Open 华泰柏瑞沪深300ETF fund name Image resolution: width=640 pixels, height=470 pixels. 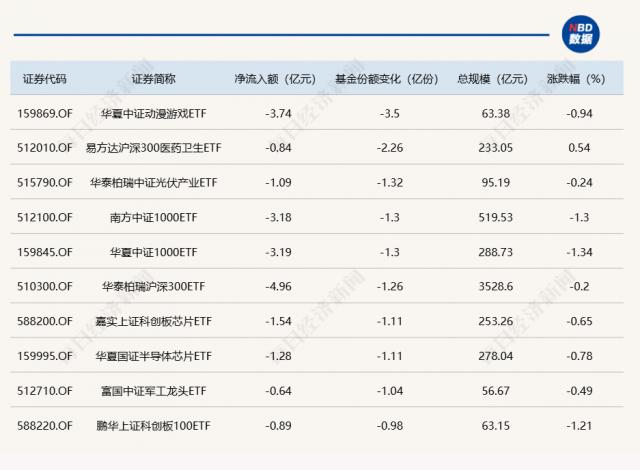pos(153,287)
